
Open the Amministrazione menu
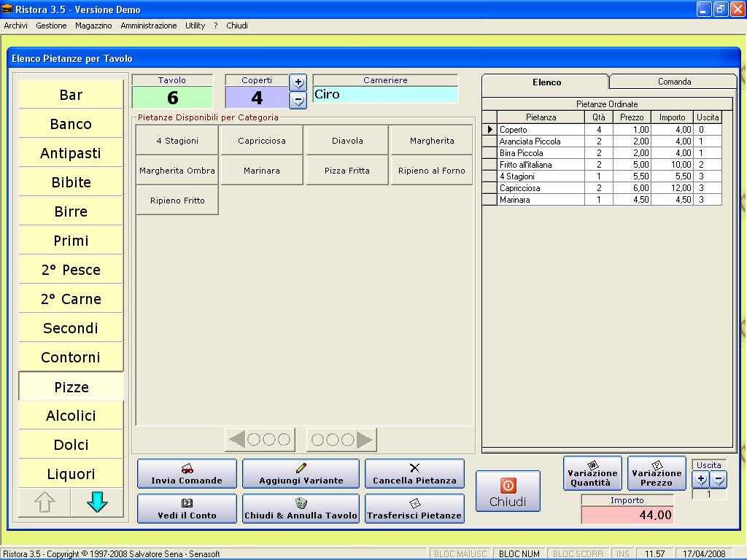(x=149, y=26)
